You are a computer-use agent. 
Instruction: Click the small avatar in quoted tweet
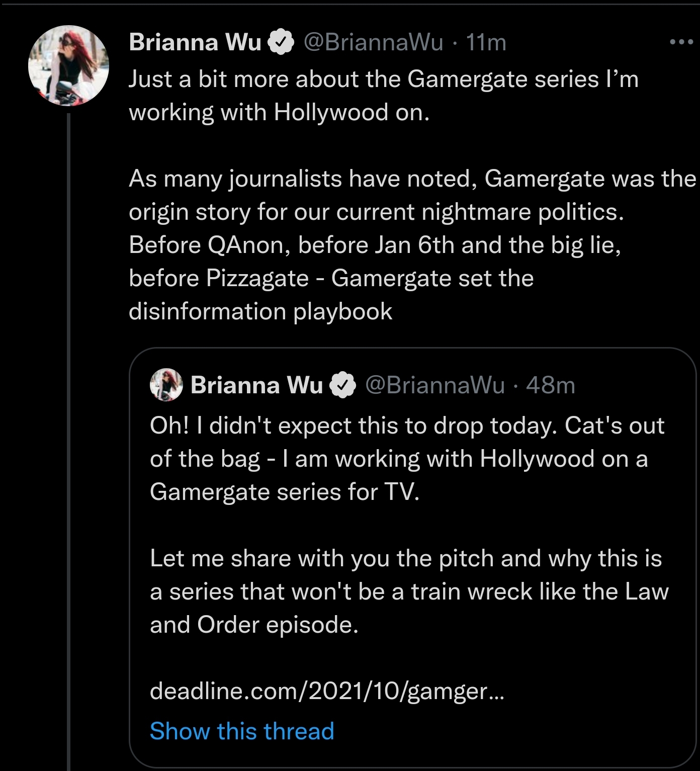(166, 385)
